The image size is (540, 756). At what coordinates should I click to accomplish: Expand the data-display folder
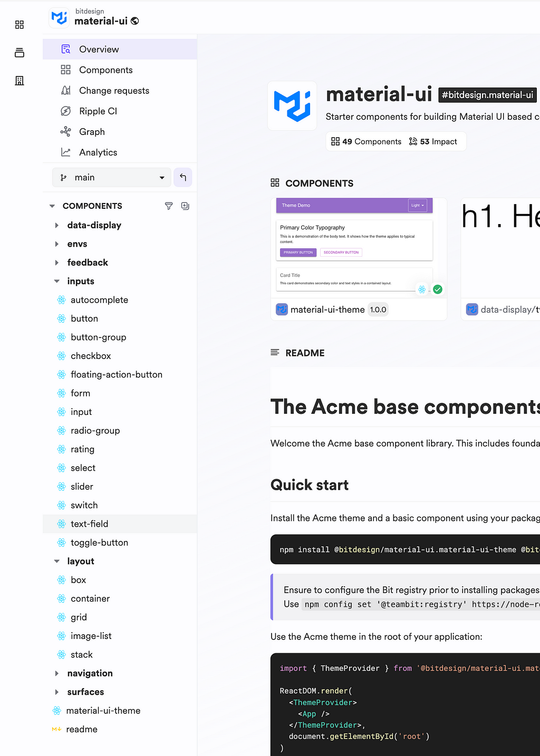56,225
